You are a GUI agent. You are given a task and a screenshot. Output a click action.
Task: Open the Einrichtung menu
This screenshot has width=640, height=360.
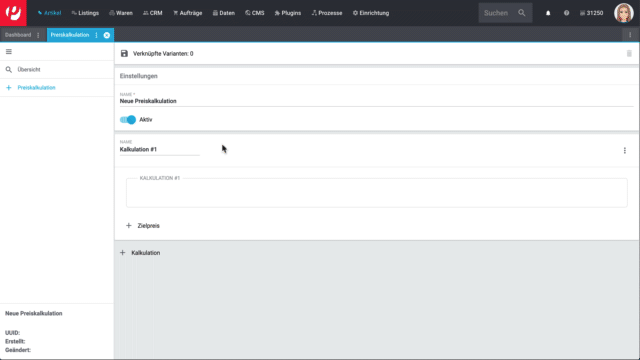(x=371, y=13)
